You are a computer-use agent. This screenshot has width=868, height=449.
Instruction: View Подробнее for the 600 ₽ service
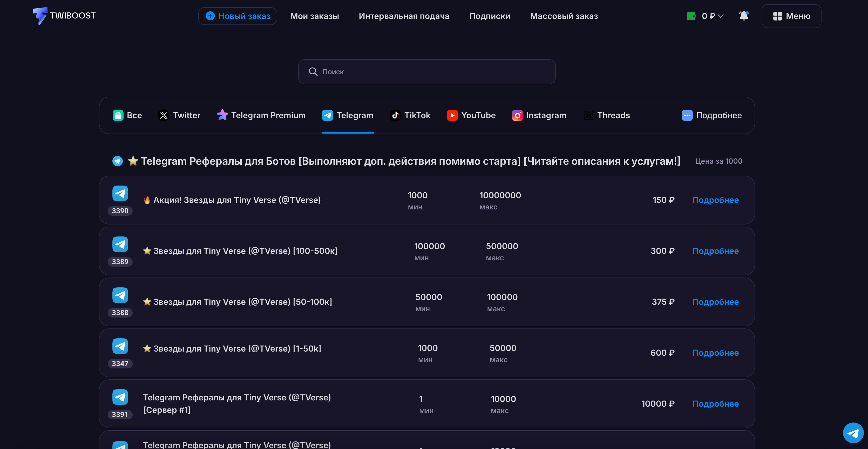(715, 353)
